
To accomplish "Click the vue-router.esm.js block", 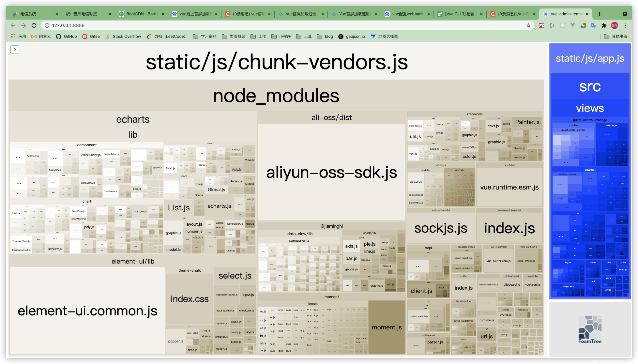I will click(x=499, y=261).
